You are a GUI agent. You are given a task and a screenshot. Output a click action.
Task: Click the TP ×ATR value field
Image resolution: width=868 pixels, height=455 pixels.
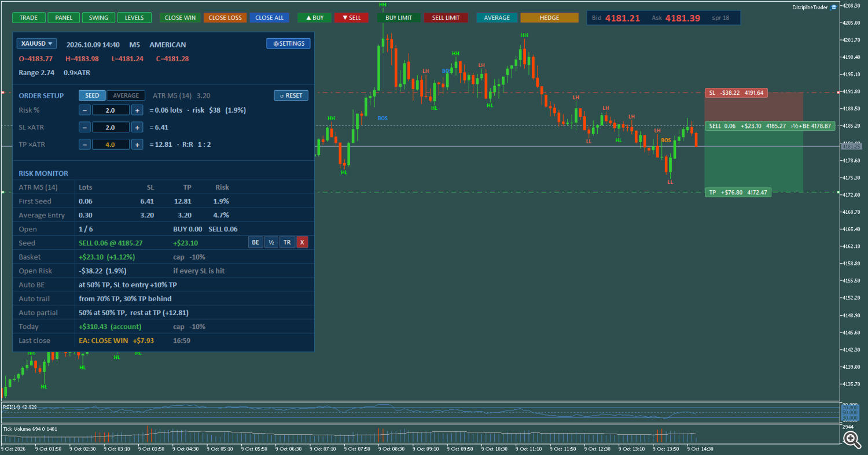tap(111, 145)
